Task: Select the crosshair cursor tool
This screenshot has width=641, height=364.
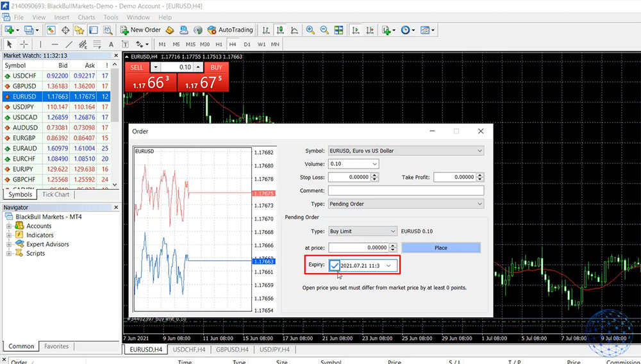Action: pyautogui.click(x=24, y=44)
